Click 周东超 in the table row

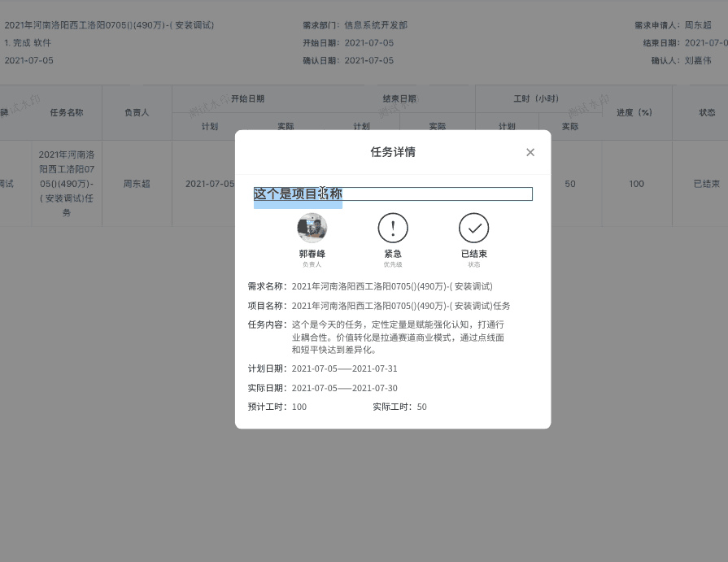point(137,184)
